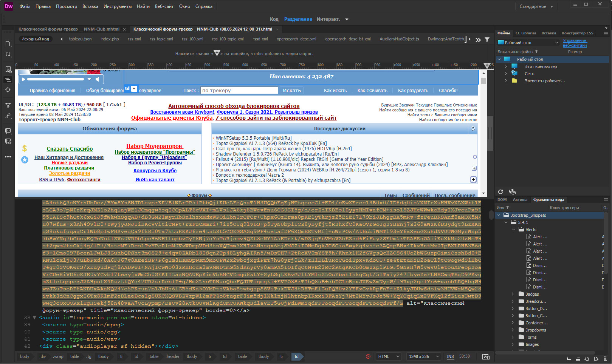Toggle mute on the audio player speaker
Screen dimensions: 612x364
pyautogui.click(x=98, y=79)
